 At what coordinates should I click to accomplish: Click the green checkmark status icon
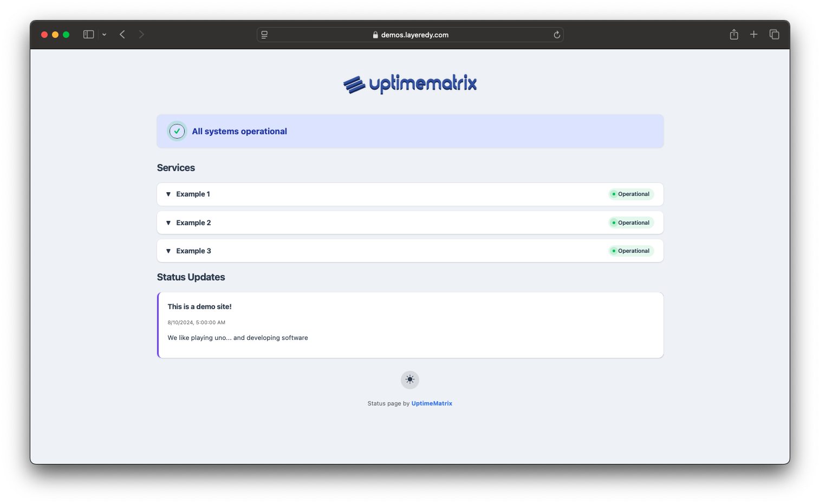(177, 131)
